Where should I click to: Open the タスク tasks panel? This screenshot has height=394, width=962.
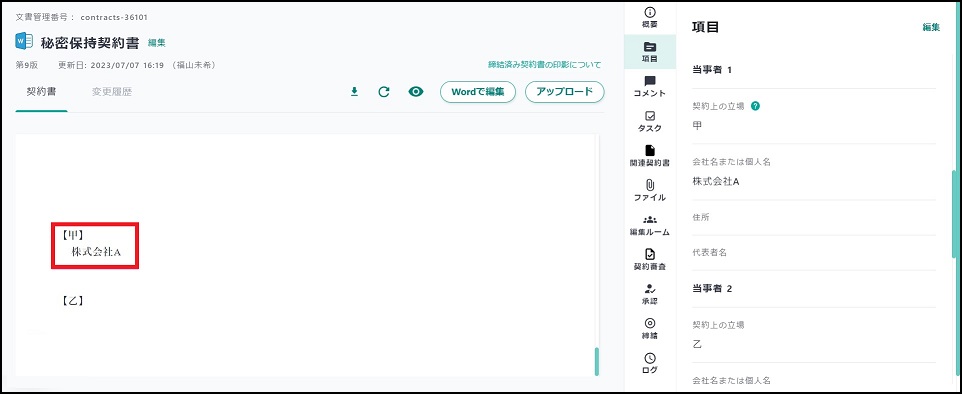tap(650, 122)
